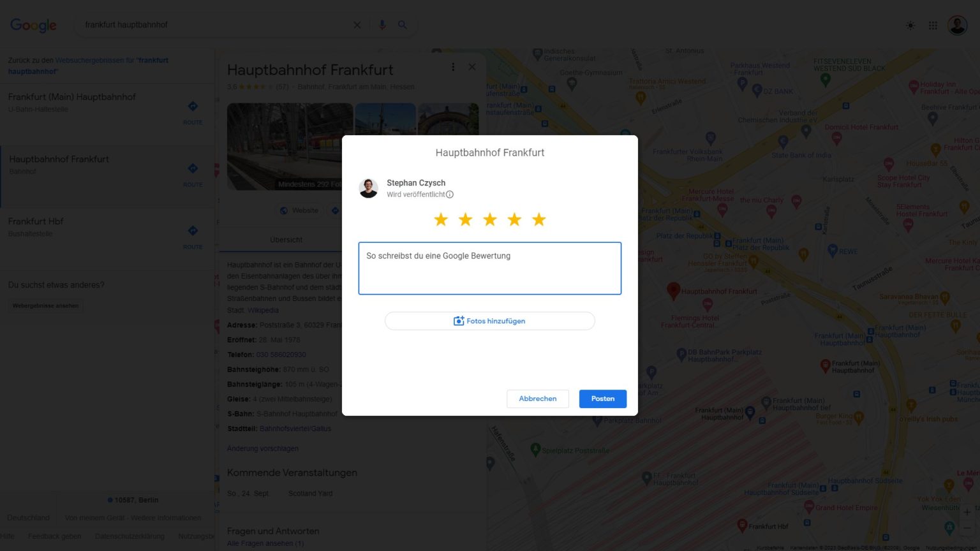
Task: Click the review text field
Action: tap(490, 268)
